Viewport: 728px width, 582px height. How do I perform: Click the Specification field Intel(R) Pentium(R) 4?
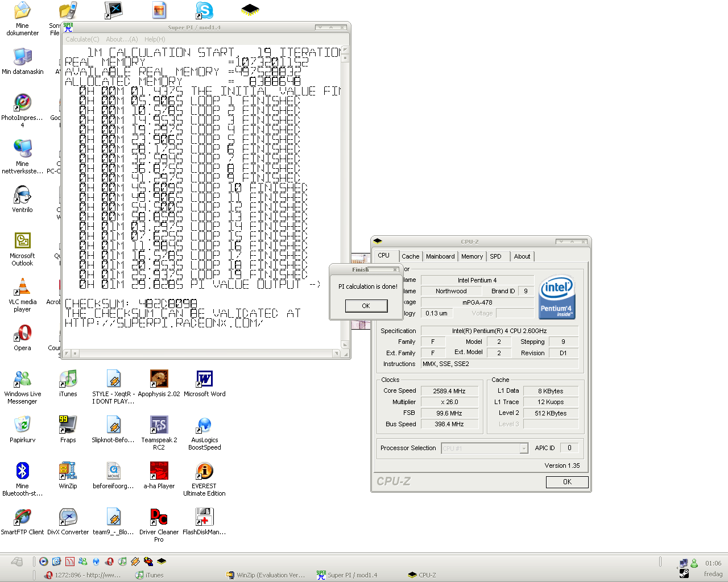[499, 331]
